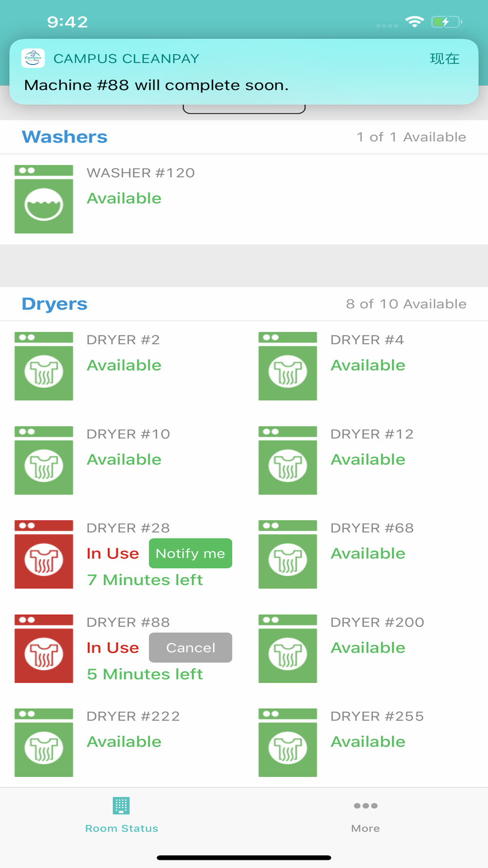Tap the red Dryer #28 icon
The height and width of the screenshot is (868, 488).
coord(44,555)
